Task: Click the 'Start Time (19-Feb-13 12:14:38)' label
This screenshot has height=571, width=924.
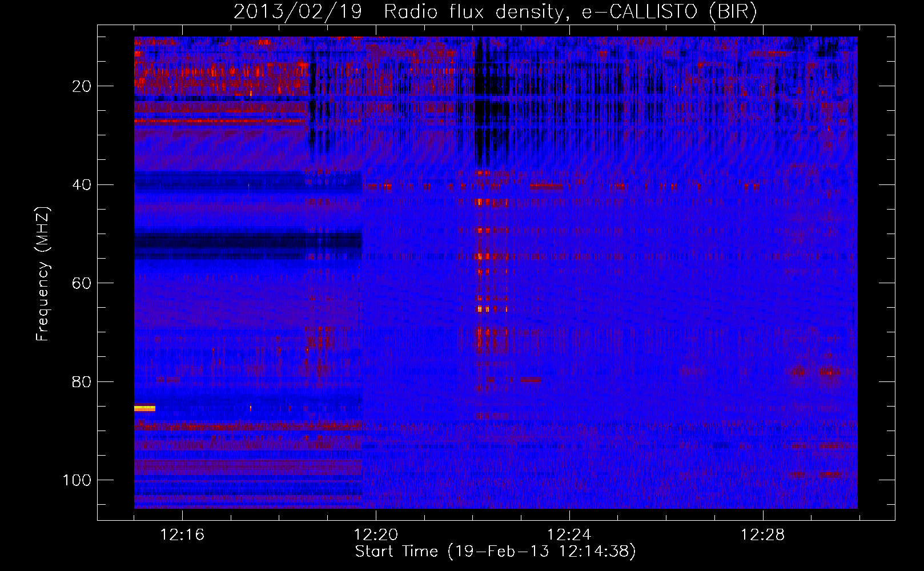Action: click(495, 552)
